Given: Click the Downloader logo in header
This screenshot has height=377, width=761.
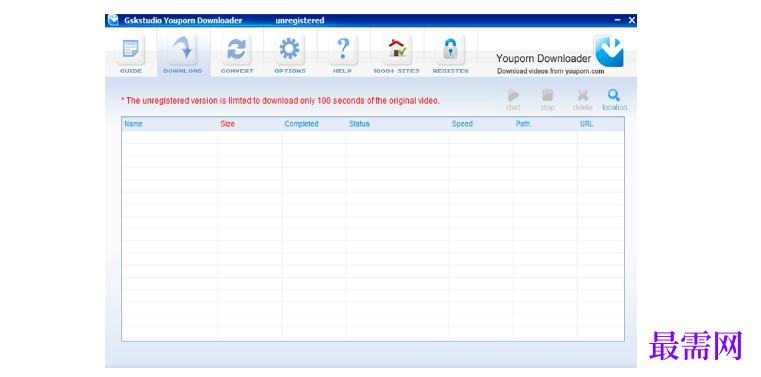Looking at the screenshot, I should click(609, 51).
